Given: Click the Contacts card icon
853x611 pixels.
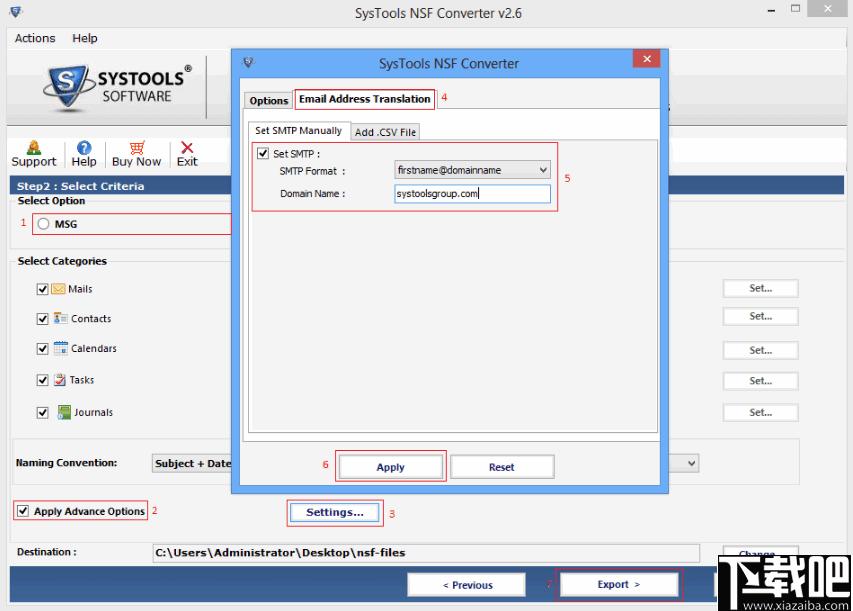Looking at the screenshot, I should point(60,318).
